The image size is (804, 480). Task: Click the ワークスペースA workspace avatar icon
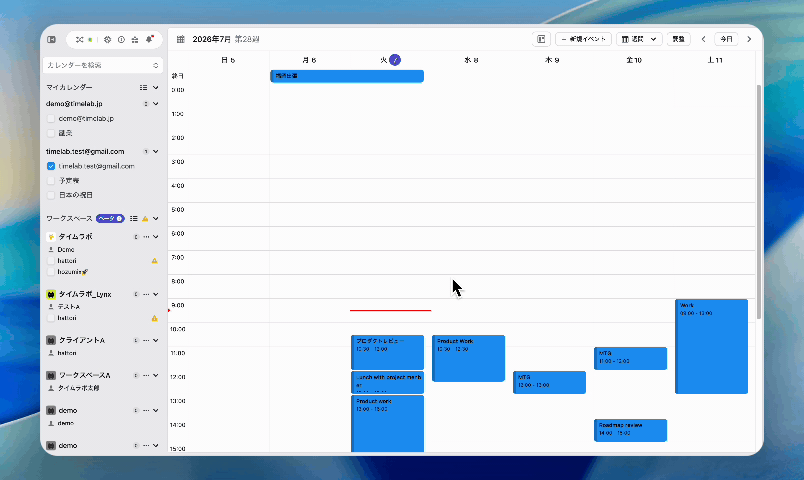coord(51,375)
